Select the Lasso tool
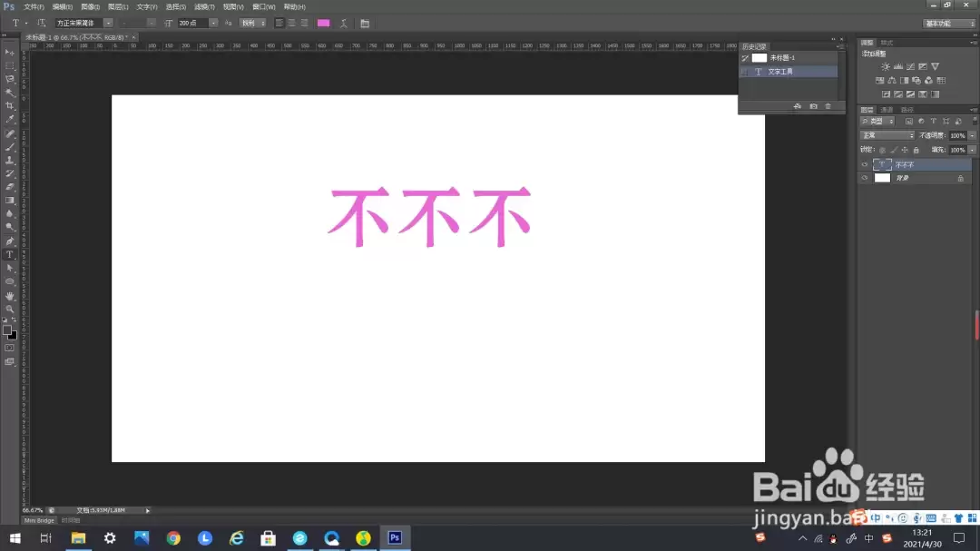 pos(10,79)
